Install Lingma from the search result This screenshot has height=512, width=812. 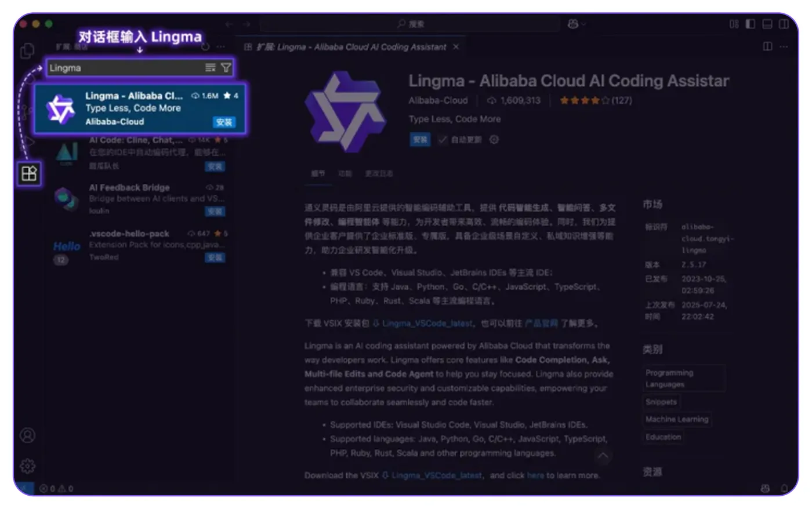(224, 122)
